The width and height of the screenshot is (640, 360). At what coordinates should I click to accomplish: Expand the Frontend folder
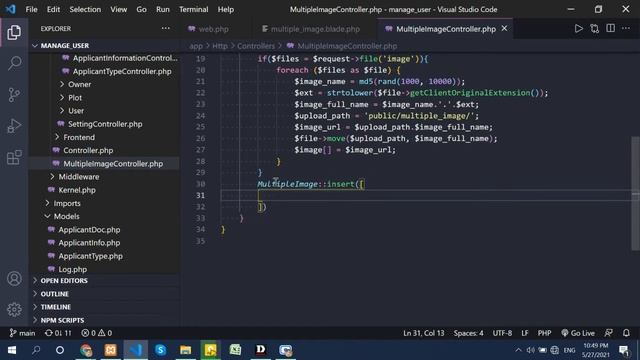point(79,137)
